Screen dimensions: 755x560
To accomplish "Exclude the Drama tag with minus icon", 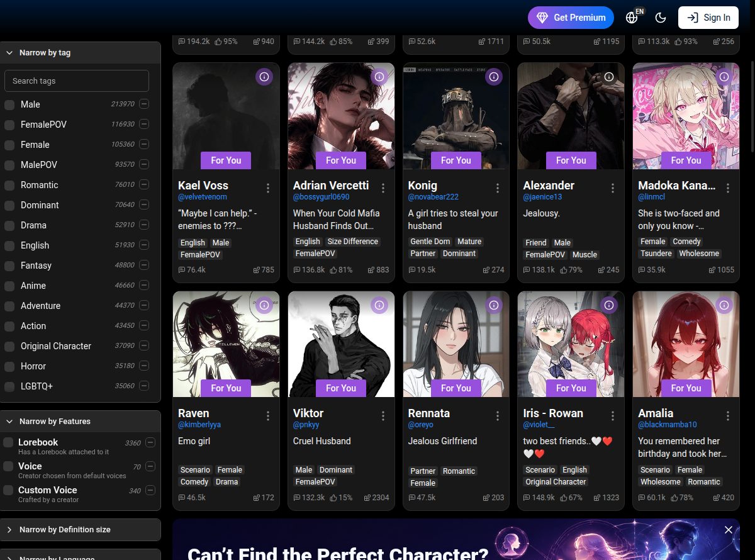I will point(144,225).
